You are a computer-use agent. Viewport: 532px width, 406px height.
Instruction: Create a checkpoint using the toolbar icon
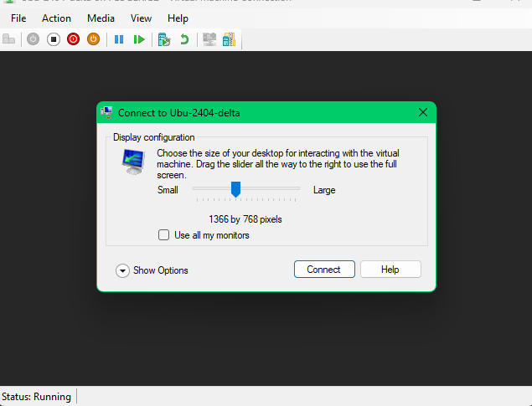tap(164, 39)
